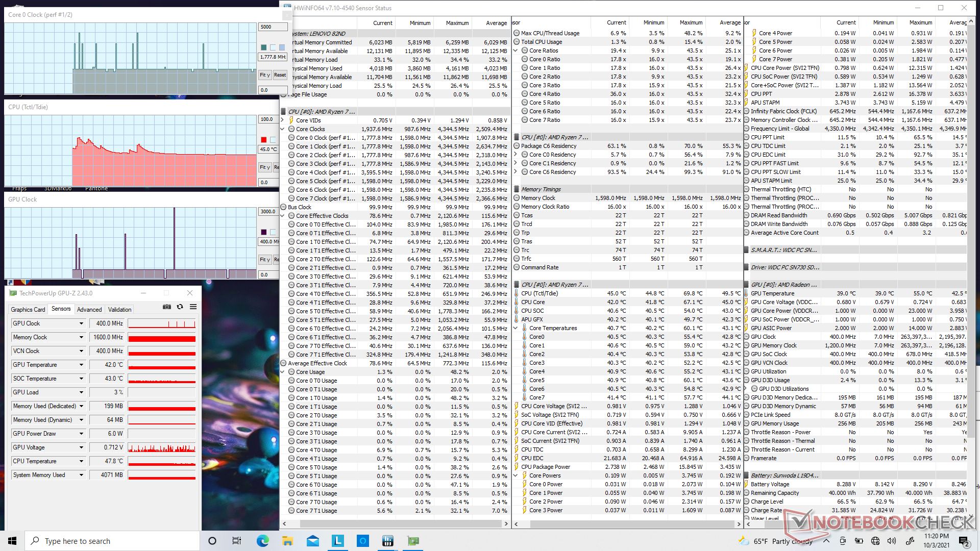The image size is (980, 551).
Task: Click the red CPU graph color swatch
Action: (x=264, y=140)
